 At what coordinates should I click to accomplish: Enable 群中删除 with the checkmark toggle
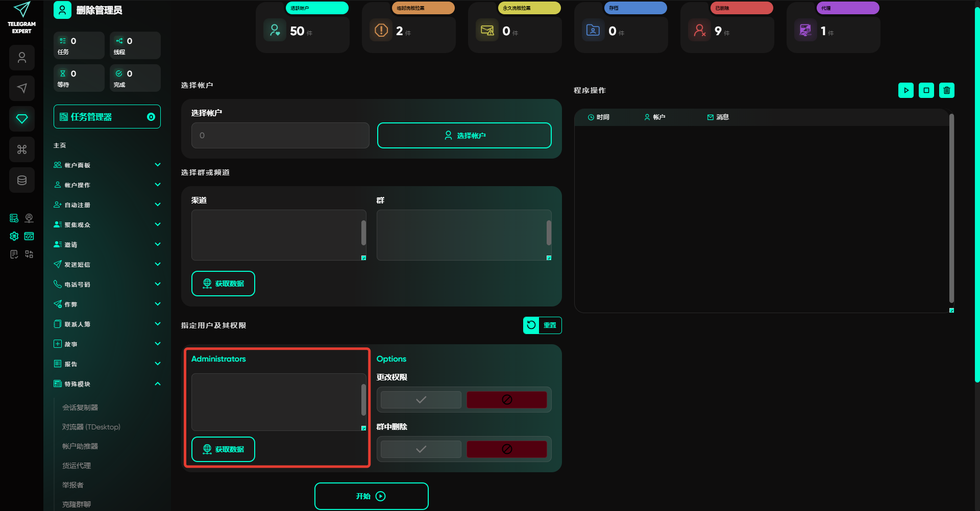click(x=421, y=449)
